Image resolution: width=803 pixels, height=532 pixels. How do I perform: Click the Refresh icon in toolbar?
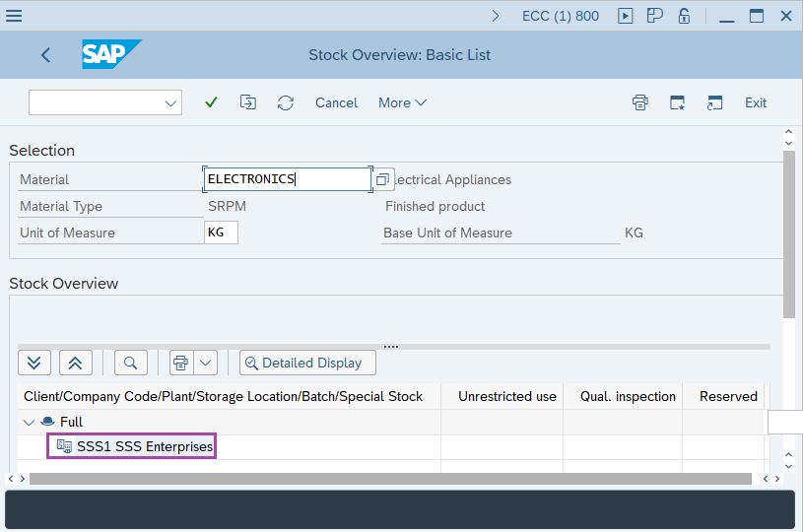point(286,102)
